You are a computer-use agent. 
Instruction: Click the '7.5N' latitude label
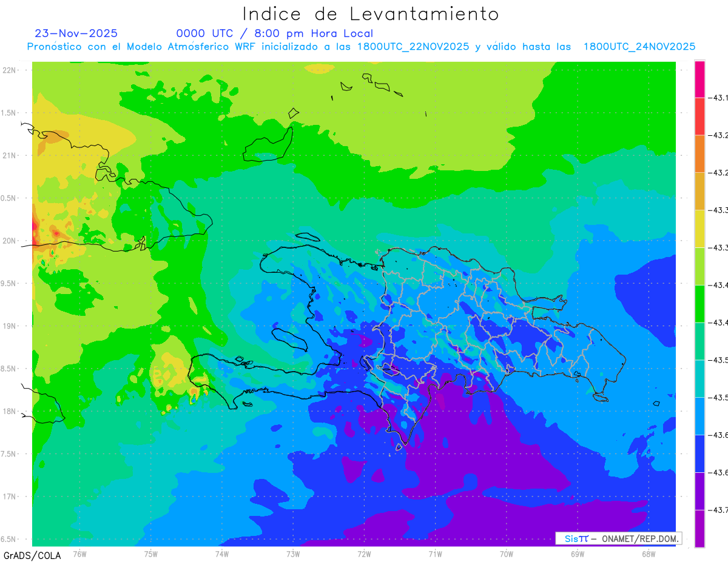coord(9,454)
